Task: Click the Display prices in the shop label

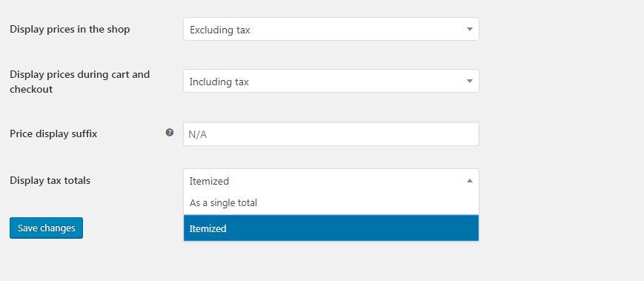Action: pyautogui.click(x=70, y=29)
